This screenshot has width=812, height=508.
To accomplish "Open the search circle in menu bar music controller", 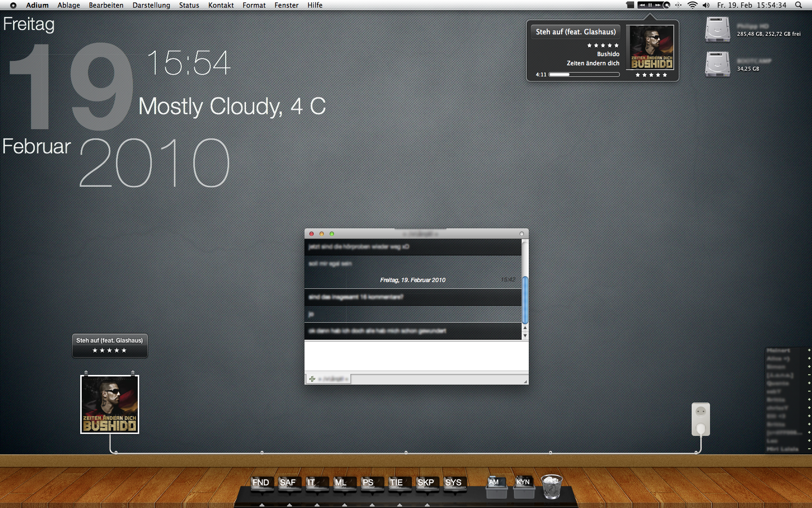I will click(667, 5).
